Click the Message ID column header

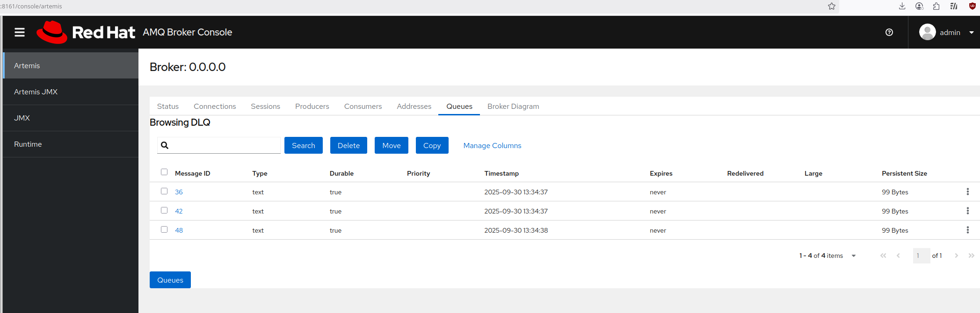pos(193,173)
